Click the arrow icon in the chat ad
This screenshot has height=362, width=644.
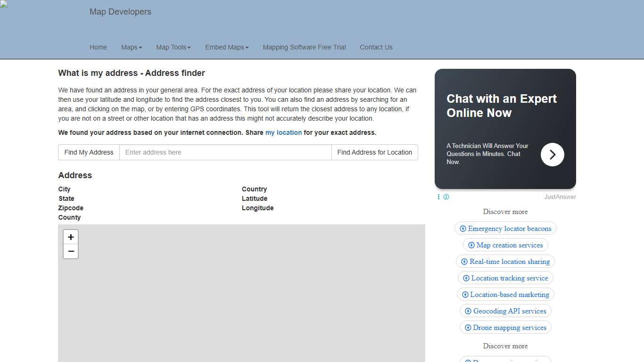click(552, 154)
